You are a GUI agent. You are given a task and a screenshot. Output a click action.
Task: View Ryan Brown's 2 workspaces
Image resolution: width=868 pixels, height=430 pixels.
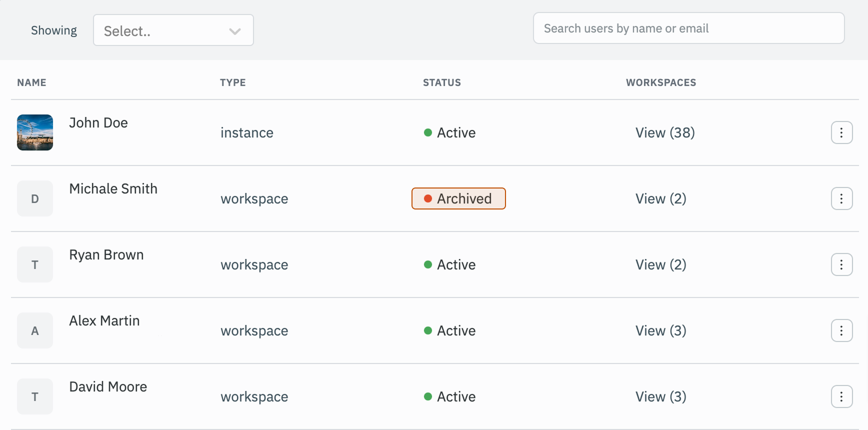coord(660,264)
